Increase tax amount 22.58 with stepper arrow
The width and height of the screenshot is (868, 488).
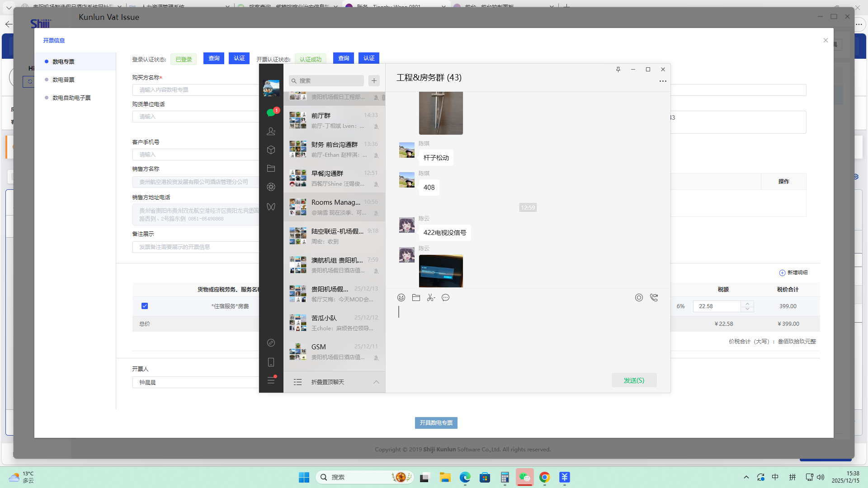pos(747,304)
